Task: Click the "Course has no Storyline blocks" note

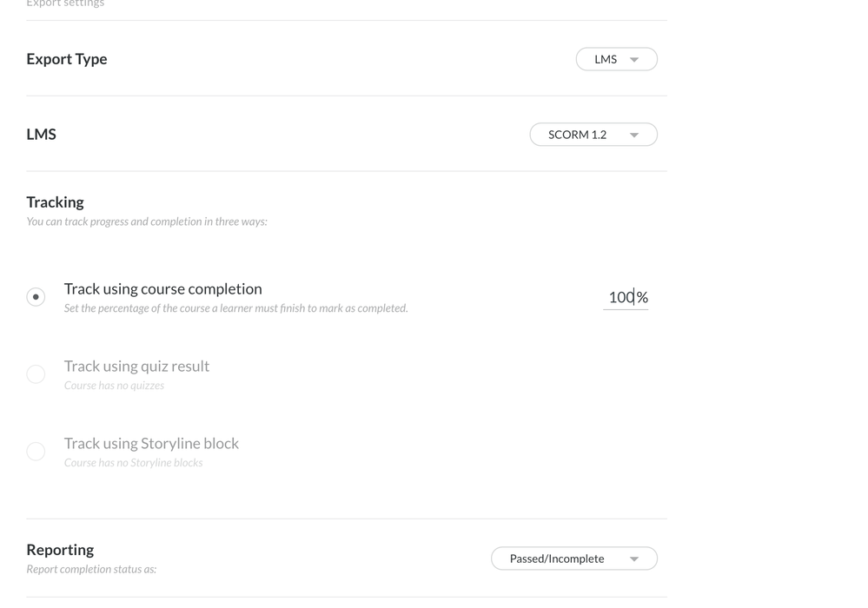Action: pos(133,463)
